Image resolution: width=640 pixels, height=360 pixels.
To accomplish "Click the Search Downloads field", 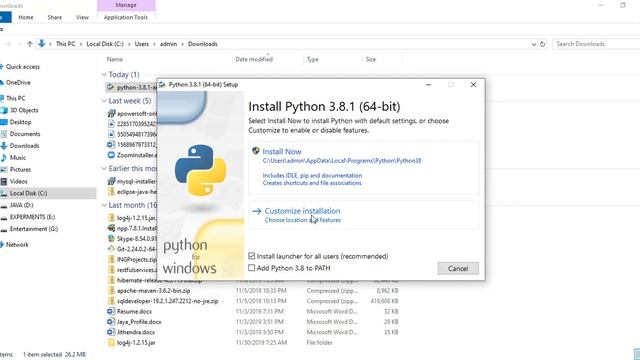I will coord(596,44).
